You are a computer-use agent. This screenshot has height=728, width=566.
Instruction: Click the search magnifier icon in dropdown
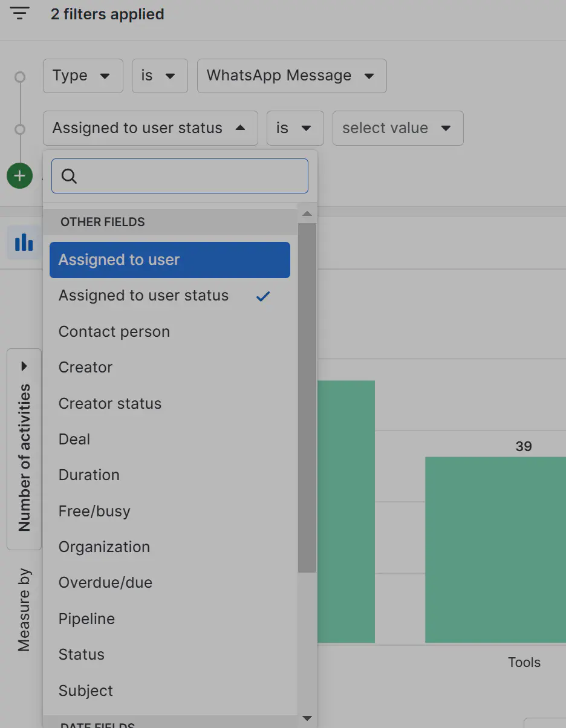point(70,176)
